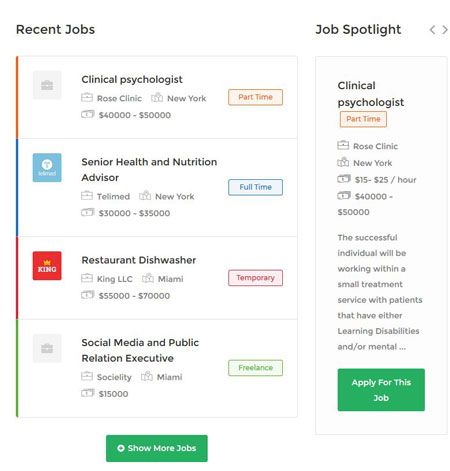Click the red King LLC logo
The image size is (450, 471).
click(47, 265)
